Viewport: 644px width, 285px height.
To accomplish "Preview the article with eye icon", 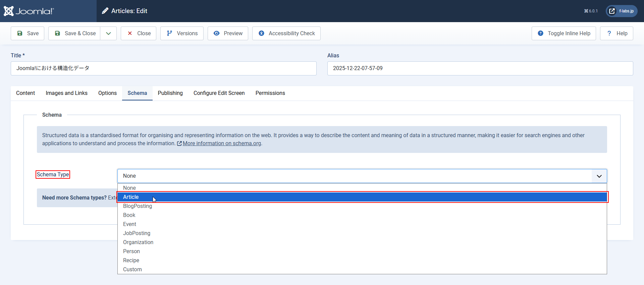I will (228, 33).
